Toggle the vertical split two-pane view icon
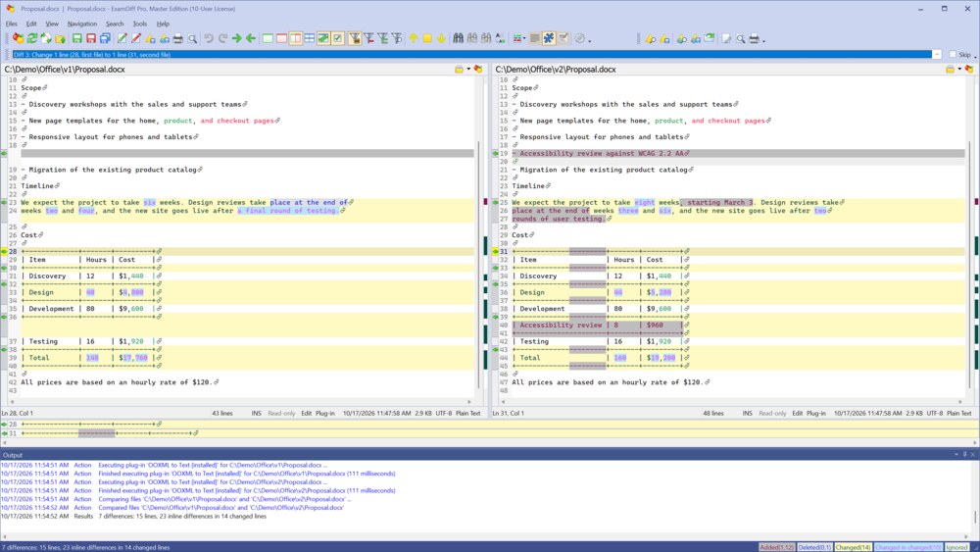The width and height of the screenshot is (980, 552). [296, 39]
